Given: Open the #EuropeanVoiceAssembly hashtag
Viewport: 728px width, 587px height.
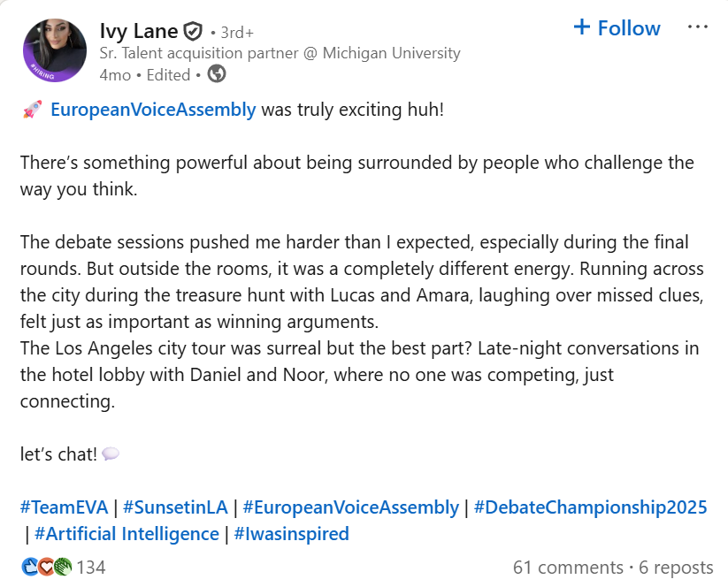Looking at the screenshot, I should click(x=350, y=507).
